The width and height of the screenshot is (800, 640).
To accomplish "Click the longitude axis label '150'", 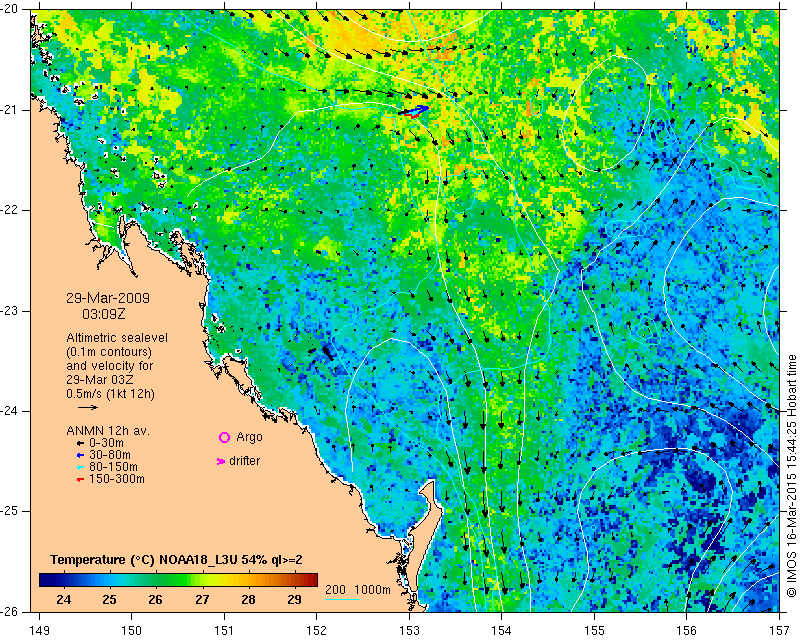I will [x=132, y=631].
